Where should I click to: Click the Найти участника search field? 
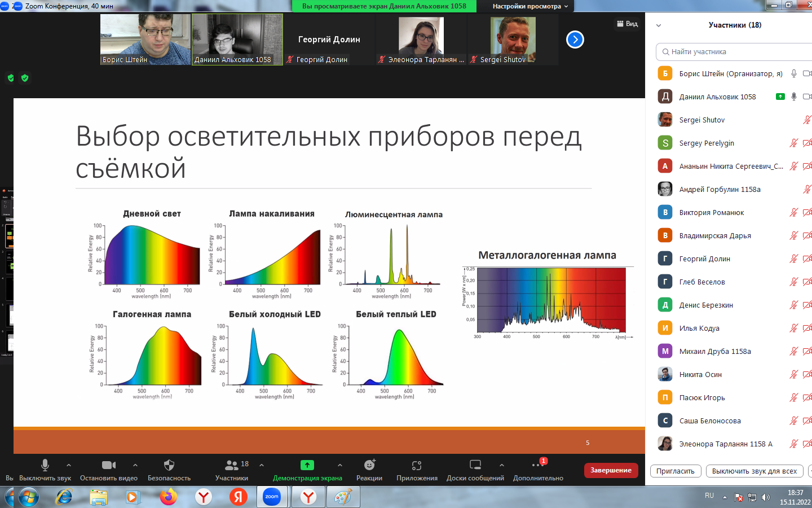(733, 51)
